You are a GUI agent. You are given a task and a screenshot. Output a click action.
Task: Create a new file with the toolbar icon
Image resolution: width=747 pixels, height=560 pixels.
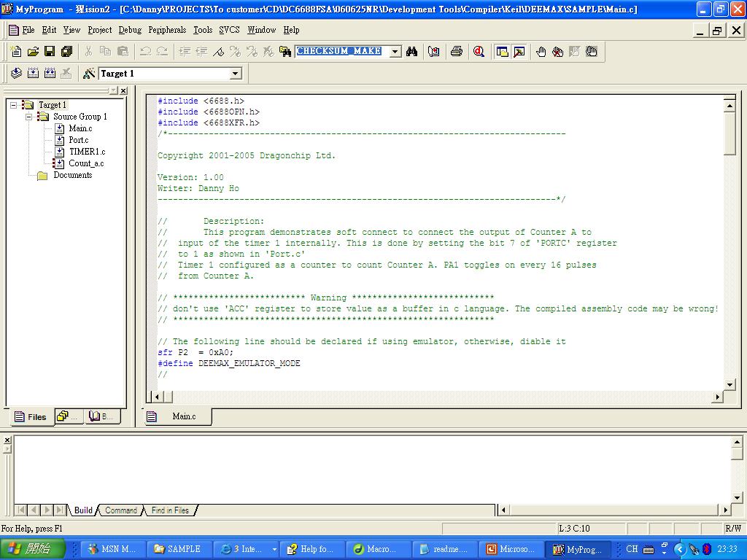click(16, 52)
